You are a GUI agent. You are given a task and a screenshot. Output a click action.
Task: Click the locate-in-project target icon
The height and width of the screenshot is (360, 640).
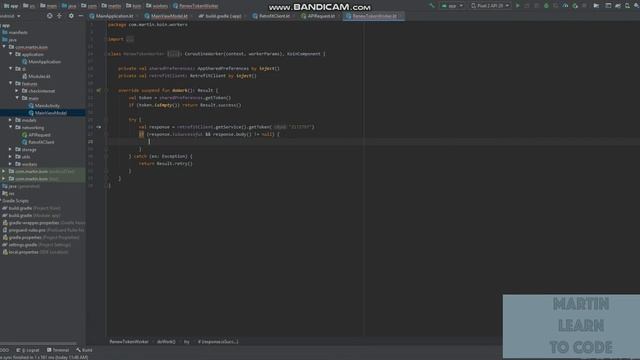(x=49, y=16)
